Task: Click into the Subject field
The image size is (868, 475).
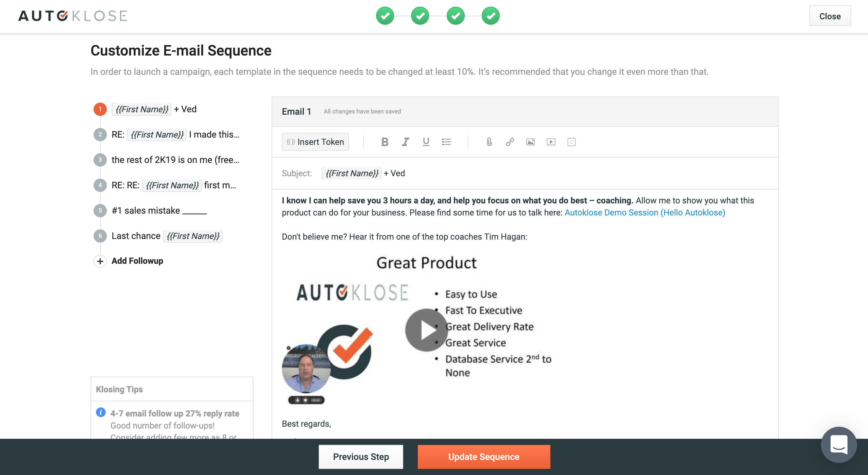Action: pyautogui.click(x=539, y=173)
